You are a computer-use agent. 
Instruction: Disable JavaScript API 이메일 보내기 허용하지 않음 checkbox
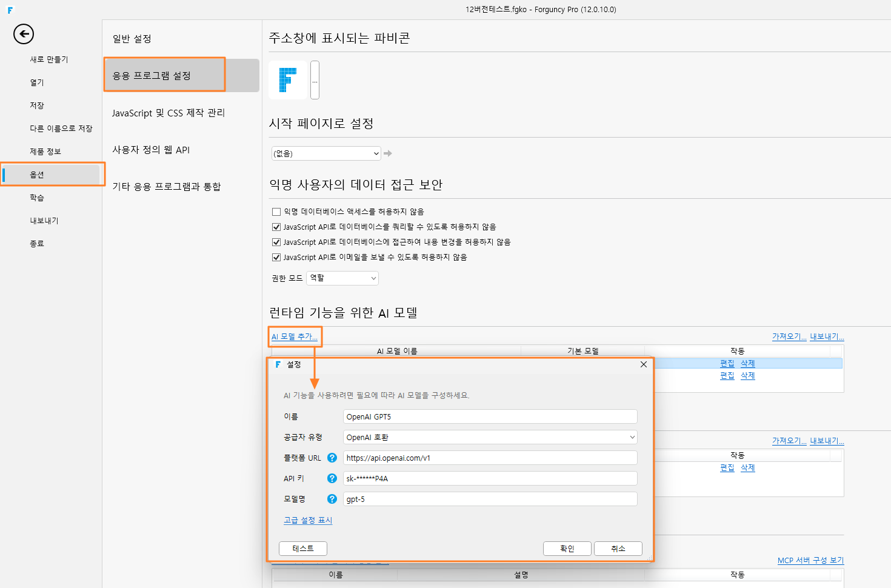pyautogui.click(x=276, y=258)
